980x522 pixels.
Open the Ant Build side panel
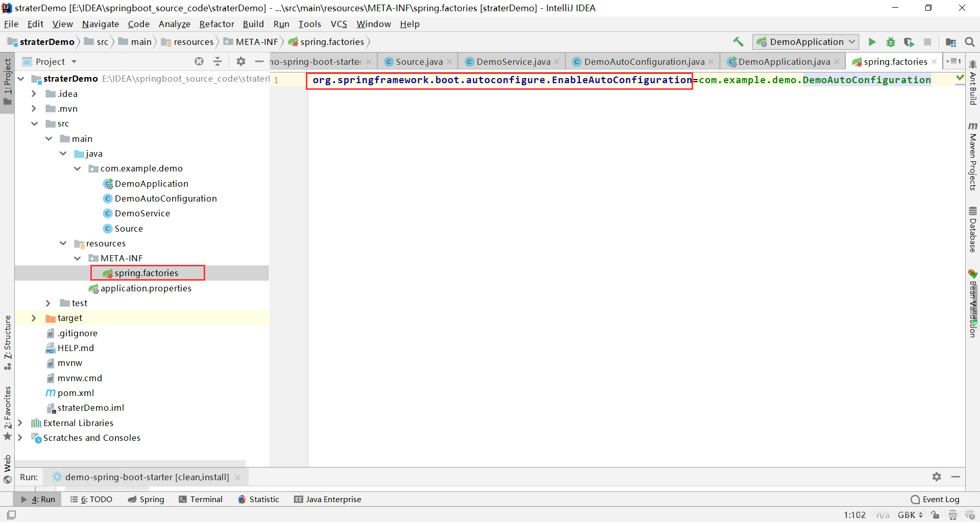(x=973, y=83)
